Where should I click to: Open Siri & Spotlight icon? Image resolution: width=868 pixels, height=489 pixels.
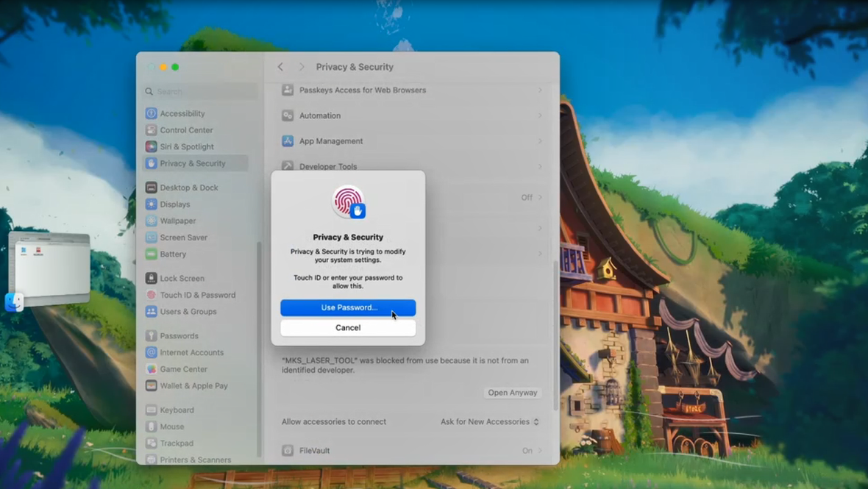click(151, 146)
